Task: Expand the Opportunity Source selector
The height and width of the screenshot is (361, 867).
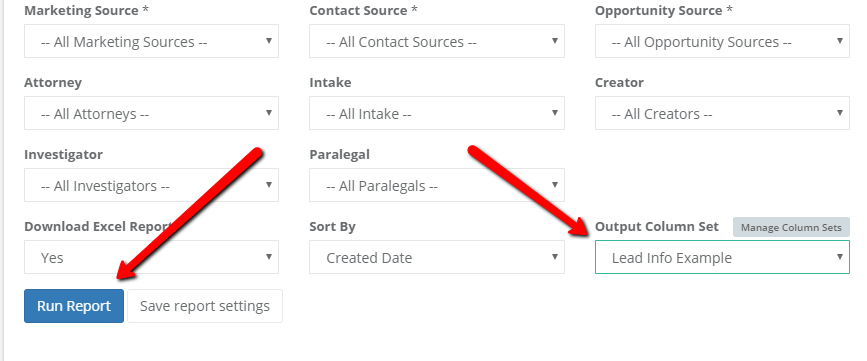Action: (722, 41)
